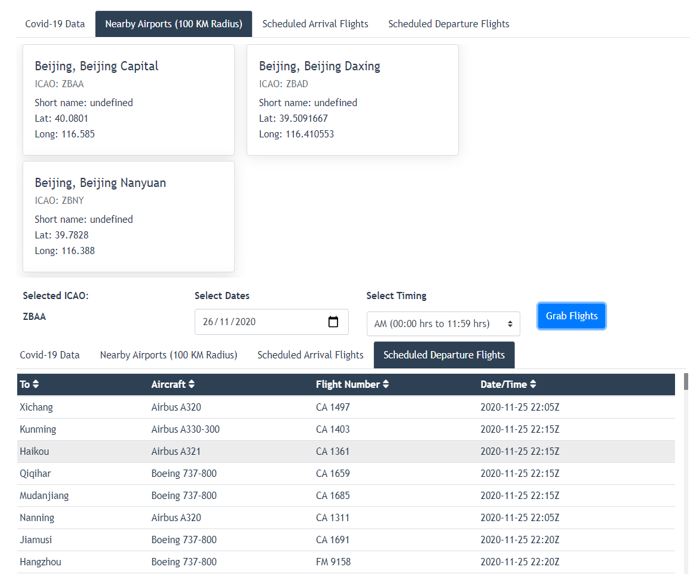Select the Beijing Nanyuan airport card

129,217
